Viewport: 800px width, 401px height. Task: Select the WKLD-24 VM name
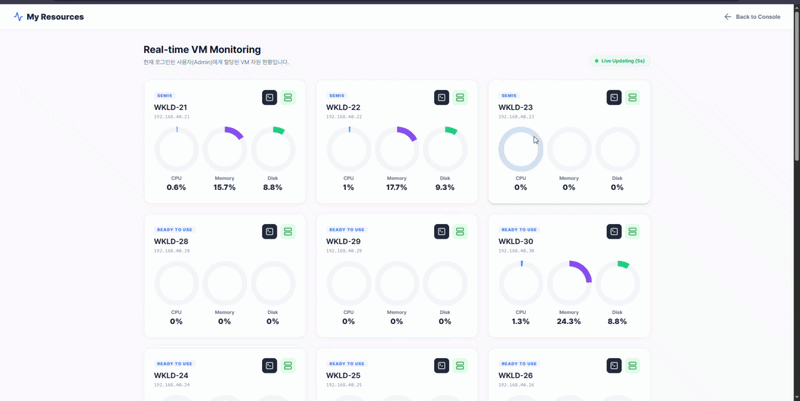pos(171,375)
